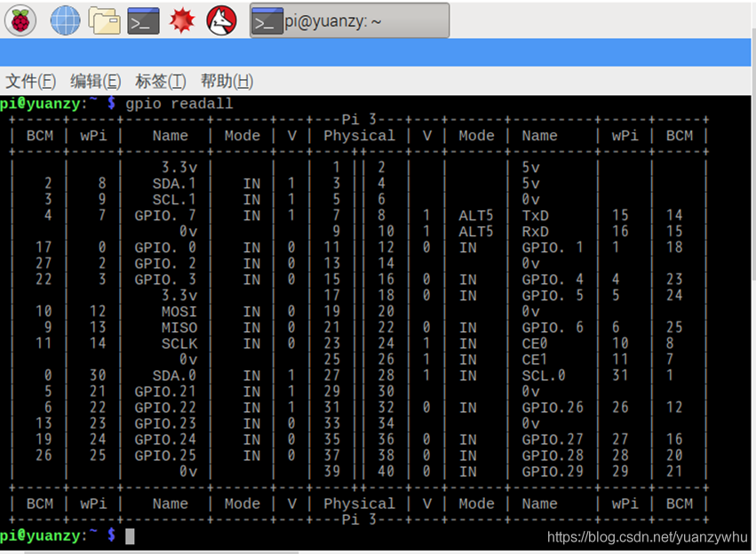
Task: Open the file manager folder icon
Action: (x=104, y=20)
